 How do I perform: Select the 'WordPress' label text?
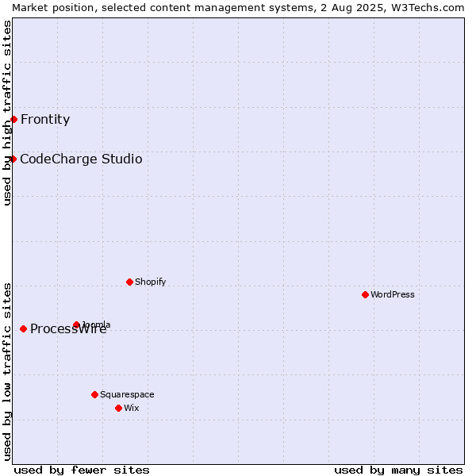coord(393,295)
